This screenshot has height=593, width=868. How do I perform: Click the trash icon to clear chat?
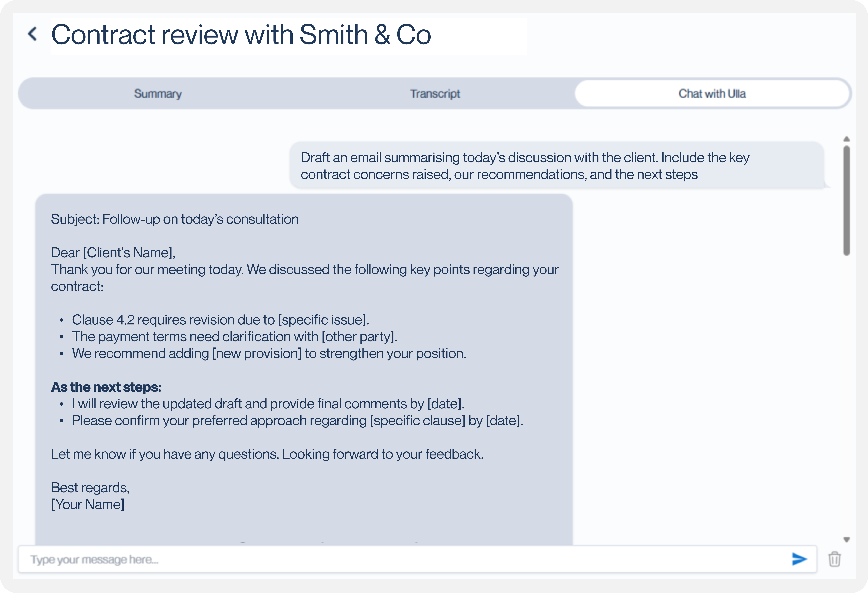coord(834,559)
